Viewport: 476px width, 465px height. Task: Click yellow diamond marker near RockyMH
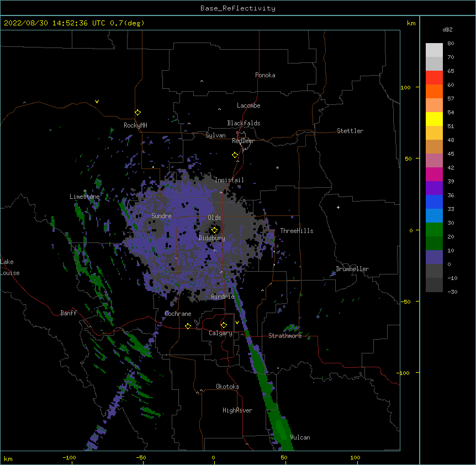point(138,113)
